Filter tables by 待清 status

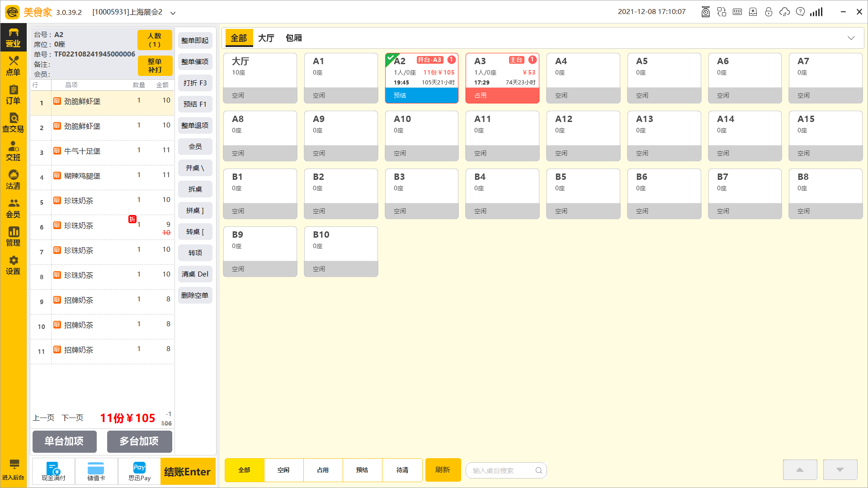pyautogui.click(x=402, y=470)
